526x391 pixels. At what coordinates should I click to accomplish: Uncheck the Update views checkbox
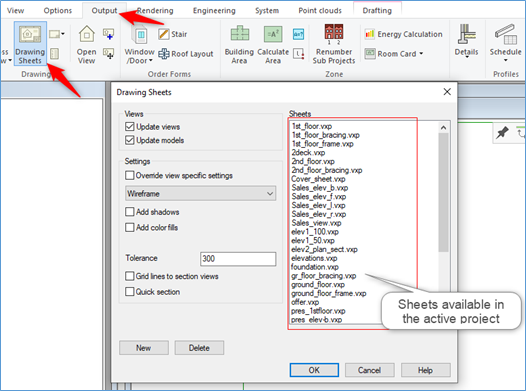coord(129,127)
